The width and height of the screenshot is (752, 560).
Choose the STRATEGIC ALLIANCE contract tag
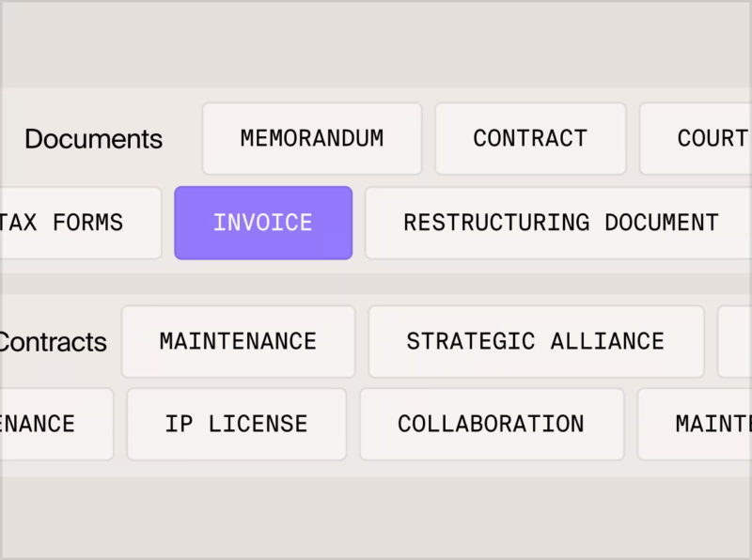(x=536, y=342)
